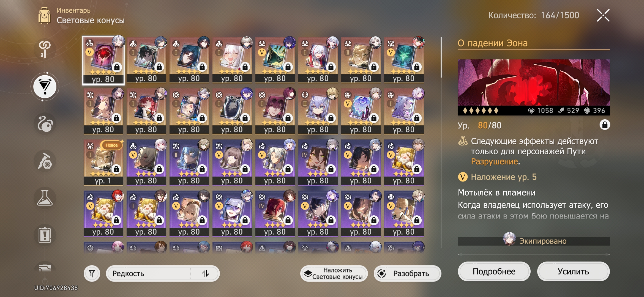
Task: Close the inventory with the X button
Action: pyautogui.click(x=603, y=15)
